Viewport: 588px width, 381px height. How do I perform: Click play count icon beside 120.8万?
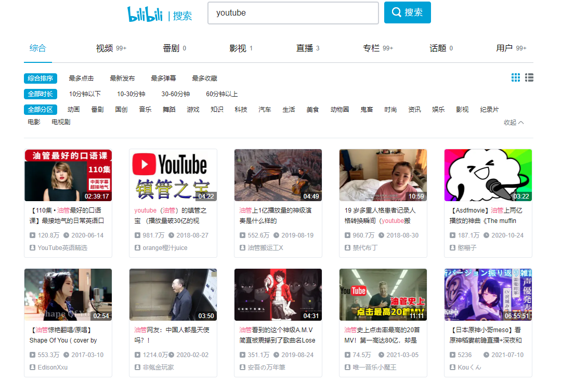(33, 235)
